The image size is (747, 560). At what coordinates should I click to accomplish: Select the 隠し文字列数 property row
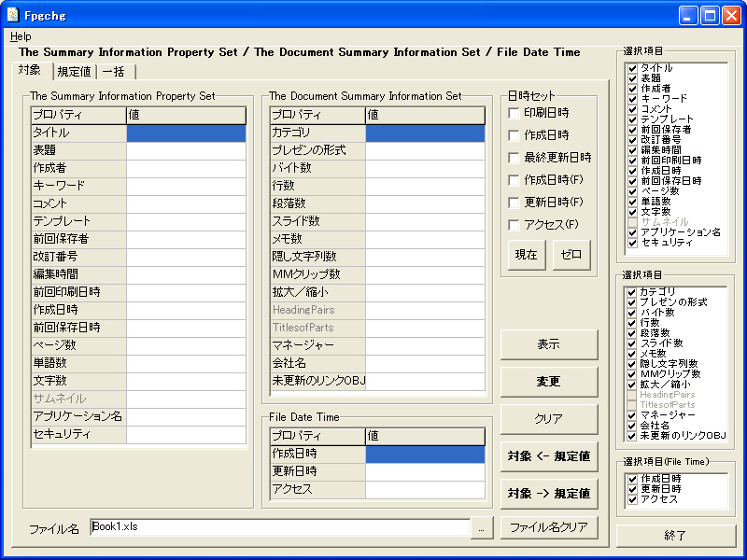coord(378,258)
